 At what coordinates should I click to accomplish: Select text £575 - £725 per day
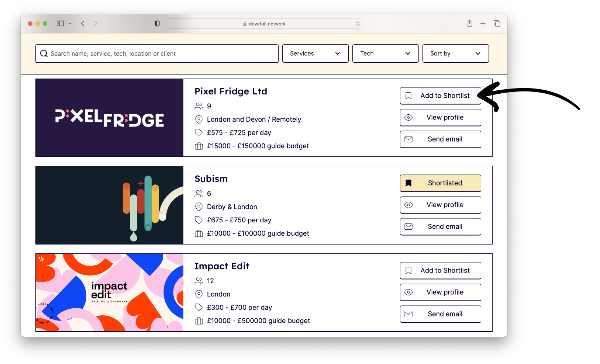(x=239, y=133)
